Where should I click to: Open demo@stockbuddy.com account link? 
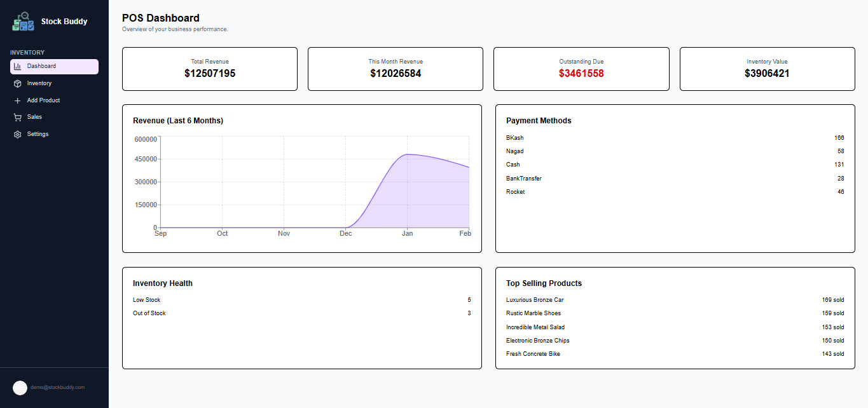click(57, 387)
